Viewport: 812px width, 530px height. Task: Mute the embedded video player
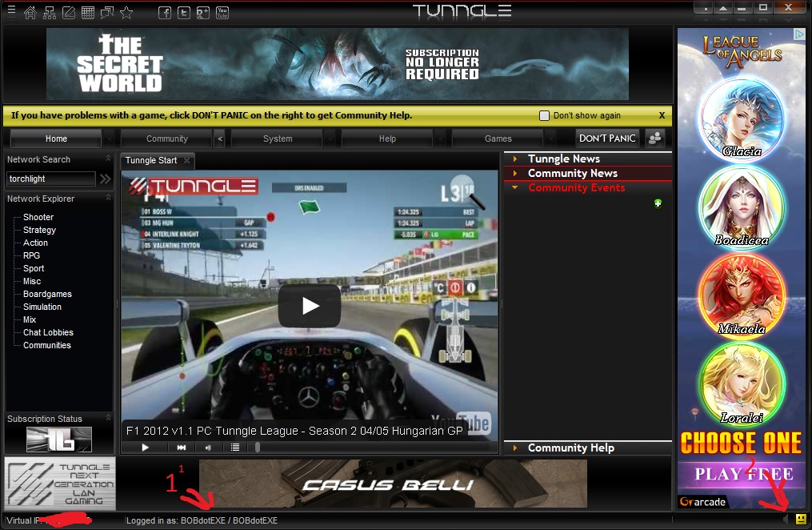pyautogui.click(x=208, y=447)
